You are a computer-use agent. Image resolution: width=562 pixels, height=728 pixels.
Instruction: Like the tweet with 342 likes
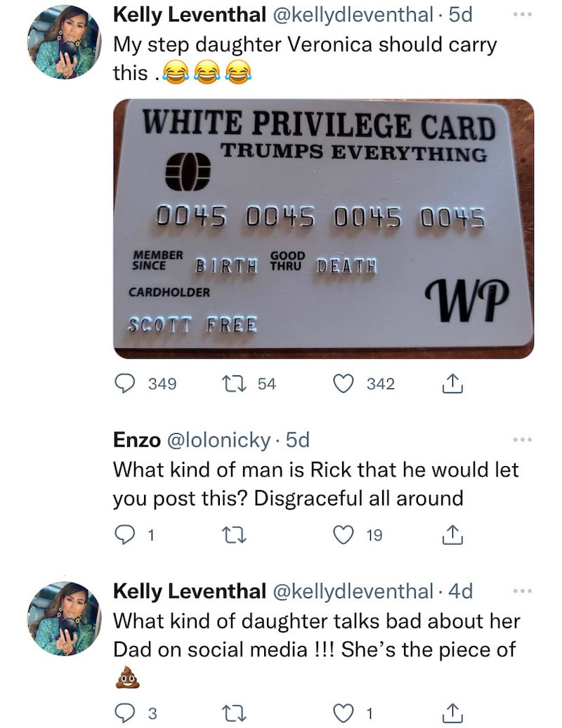click(344, 383)
